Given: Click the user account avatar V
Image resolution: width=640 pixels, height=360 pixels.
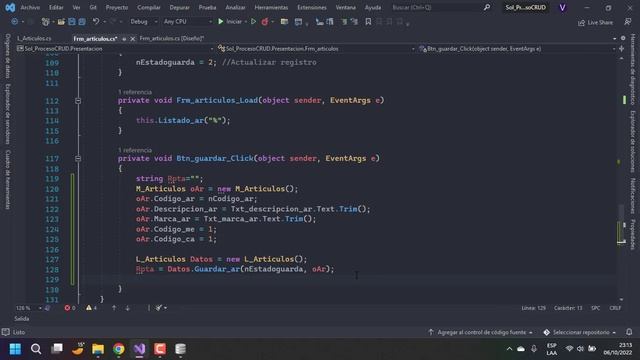Looking at the screenshot, I should coord(562,7).
